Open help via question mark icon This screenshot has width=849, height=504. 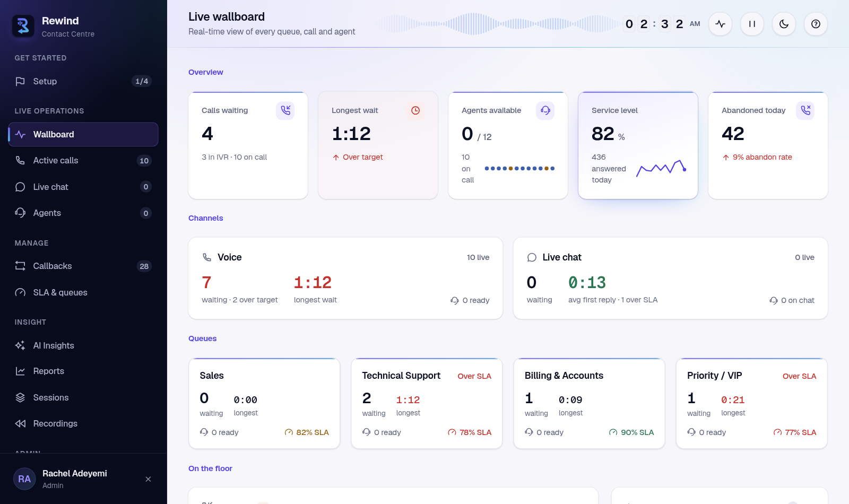(x=816, y=24)
